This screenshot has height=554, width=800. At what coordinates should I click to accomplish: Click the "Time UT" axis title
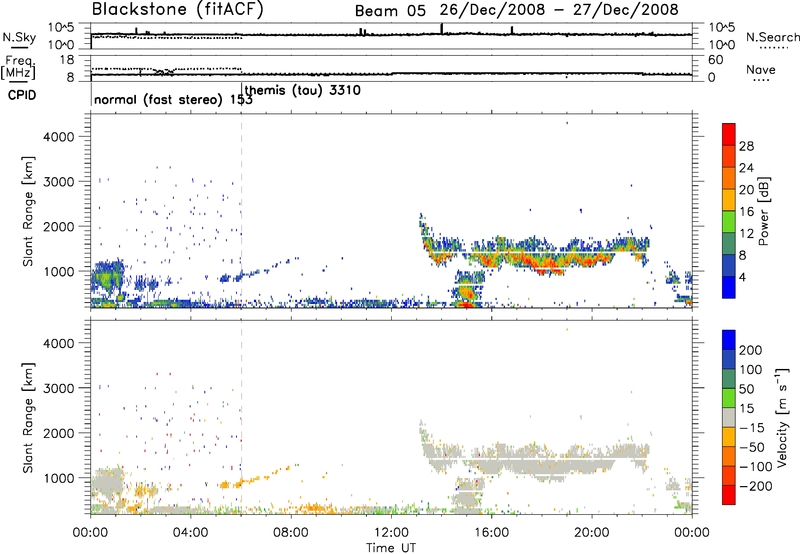391,548
